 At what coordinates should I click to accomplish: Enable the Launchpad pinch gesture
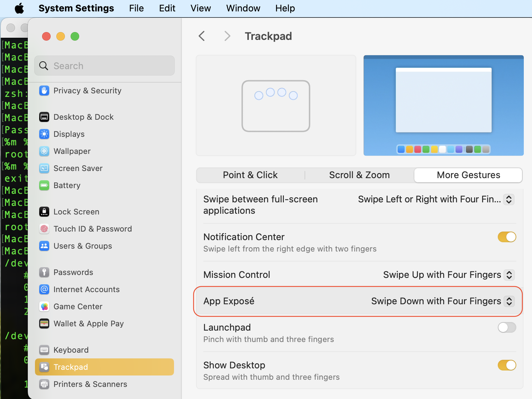tap(507, 327)
